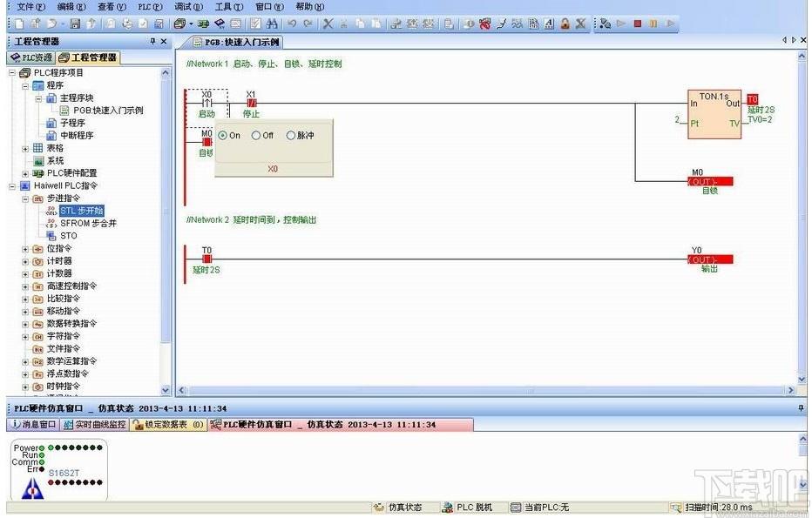Collapse the 主程序块 tree node
The width and height of the screenshot is (812, 518).
(37, 98)
